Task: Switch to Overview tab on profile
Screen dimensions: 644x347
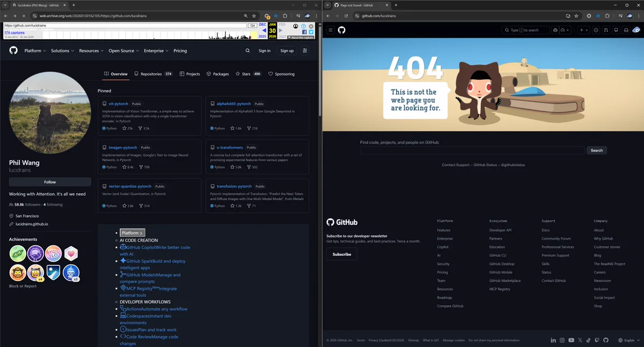Action: (116, 74)
